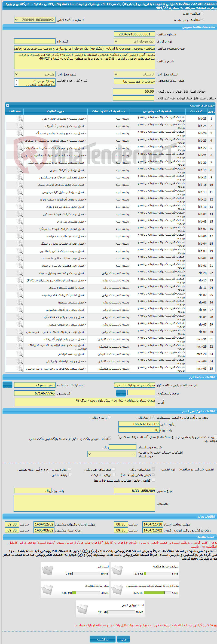Open view icon for row bld-18

(x=20, y=177)
